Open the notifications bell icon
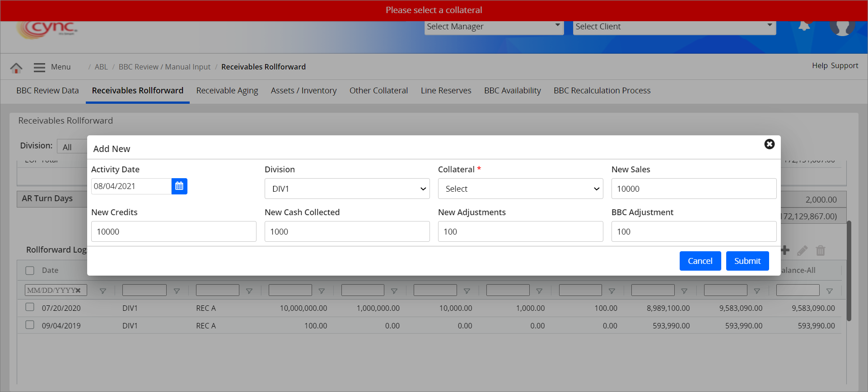Image resolution: width=868 pixels, height=392 pixels. point(804,26)
